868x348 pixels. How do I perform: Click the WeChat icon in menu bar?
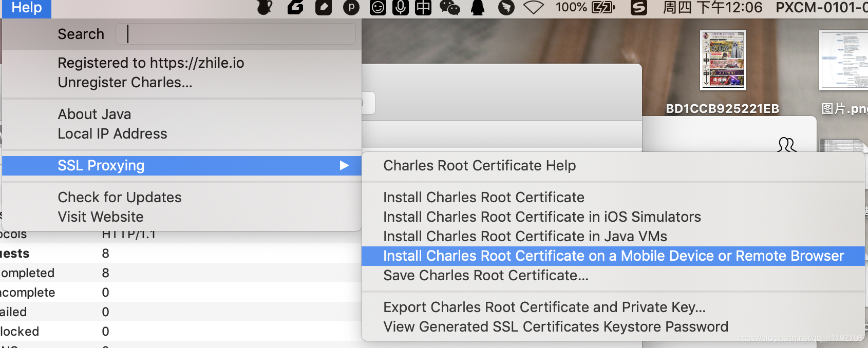coord(450,7)
